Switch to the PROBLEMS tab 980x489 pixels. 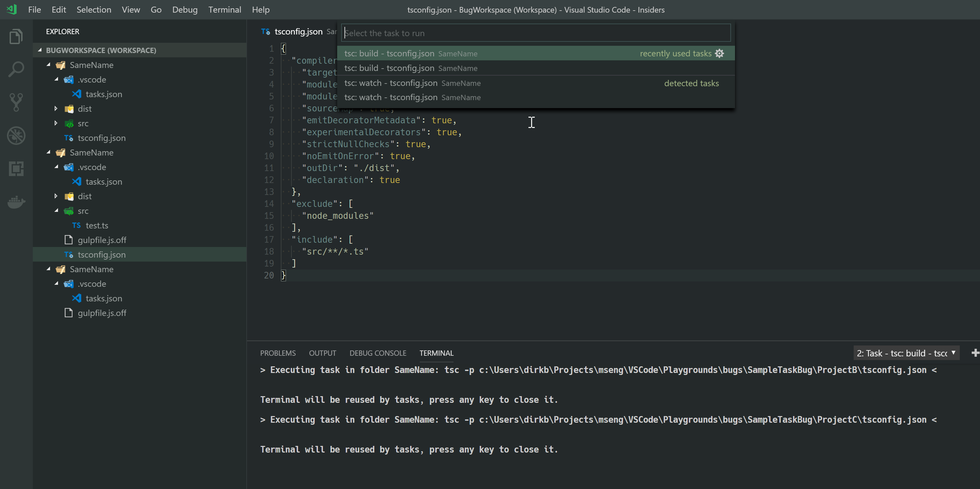click(x=278, y=353)
